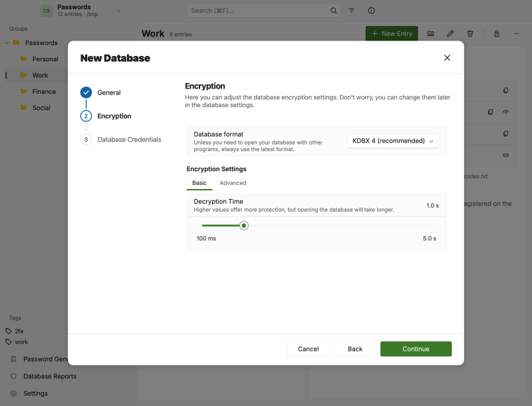Click the New Entry button

tap(392, 33)
